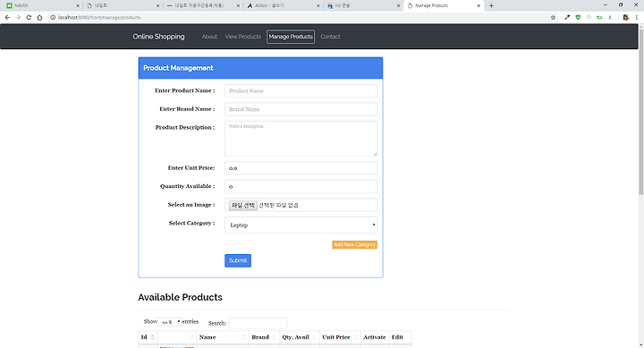
Task: Click the page vertical scrollbar thumb
Action: pos(640,111)
